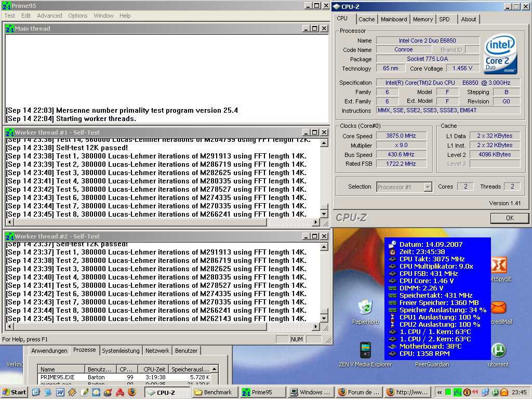Click Prime95 icon in Worker thread #1 title
Viewport: 532px width, 399px height.
point(10,132)
